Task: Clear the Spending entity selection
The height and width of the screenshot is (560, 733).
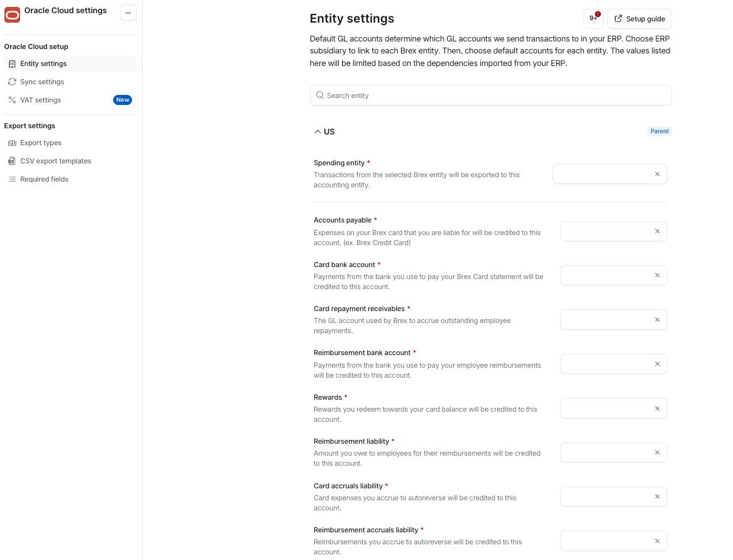Action: point(658,174)
